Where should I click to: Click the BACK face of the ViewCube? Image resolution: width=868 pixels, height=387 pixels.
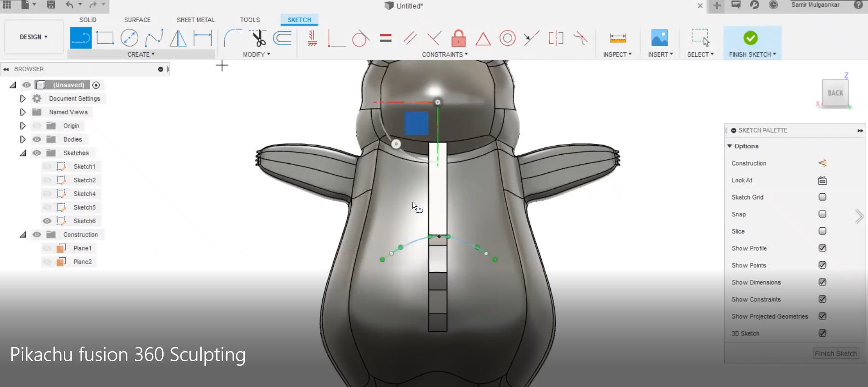point(835,93)
